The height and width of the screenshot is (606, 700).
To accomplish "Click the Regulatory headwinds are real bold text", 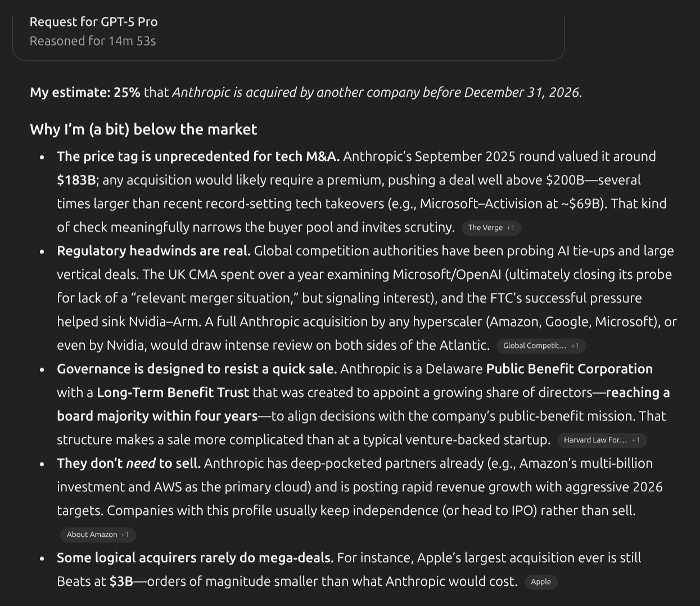I will click(x=153, y=251).
